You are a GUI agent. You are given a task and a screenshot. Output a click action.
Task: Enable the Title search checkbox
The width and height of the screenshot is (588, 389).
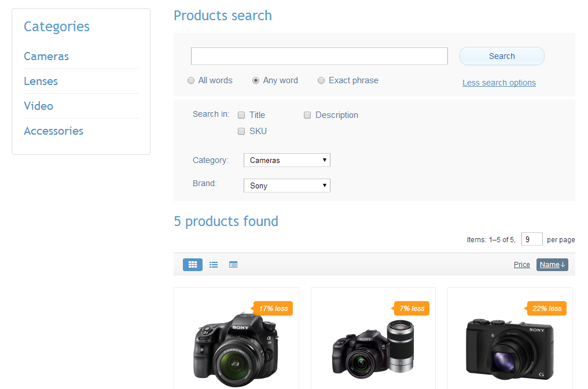click(241, 115)
